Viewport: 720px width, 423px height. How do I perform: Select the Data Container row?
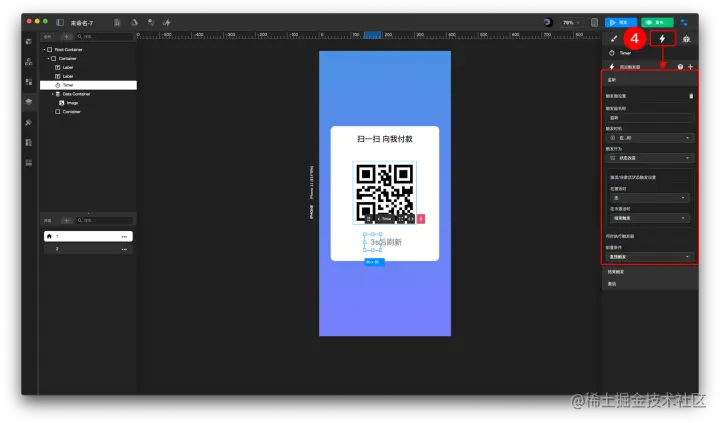click(88, 94)
